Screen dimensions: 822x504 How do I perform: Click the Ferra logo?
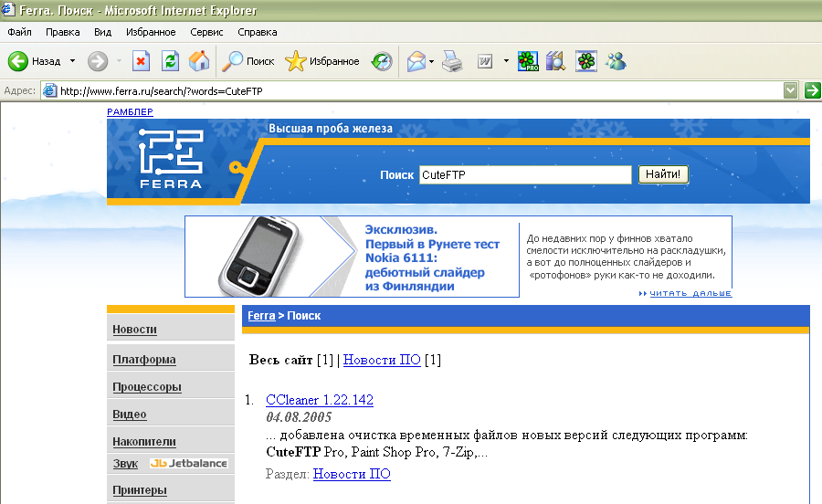tap(171, 159)
